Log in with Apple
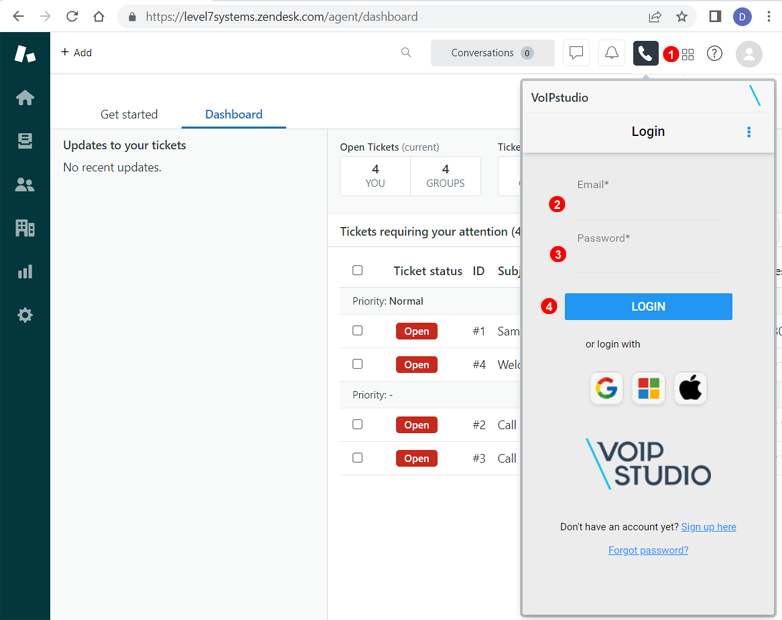 pyautogui.click(x=690, y=388)
